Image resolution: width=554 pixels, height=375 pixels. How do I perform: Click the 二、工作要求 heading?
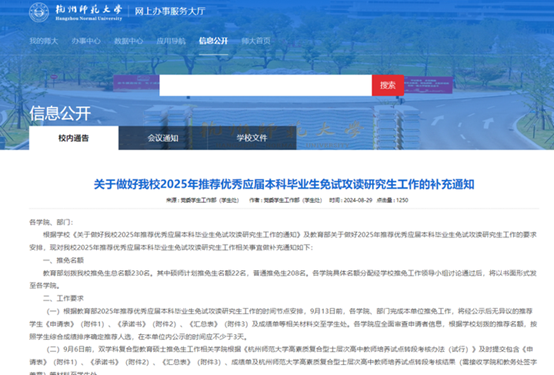(63, 299)
